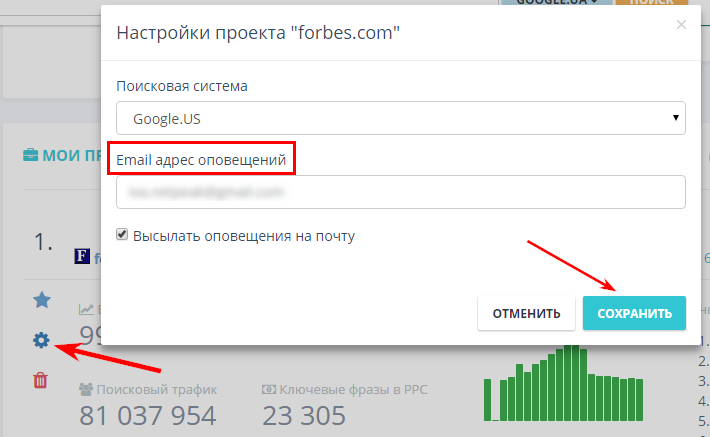Click the Поисковый трафик label
The width and height of the screenshot is (710, 437).
[157, 389]
